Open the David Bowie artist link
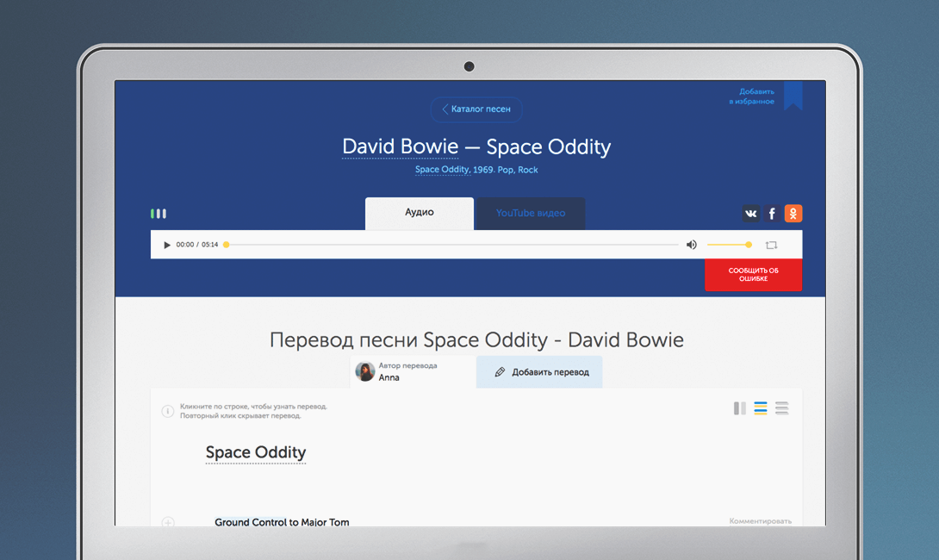 click(400, 146)
